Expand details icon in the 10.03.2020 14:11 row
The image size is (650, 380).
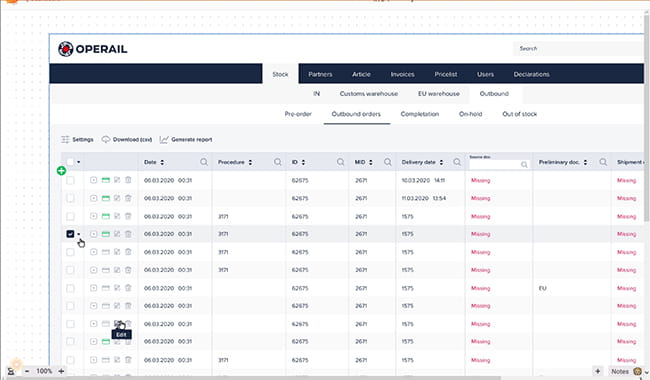click(94, 180)
